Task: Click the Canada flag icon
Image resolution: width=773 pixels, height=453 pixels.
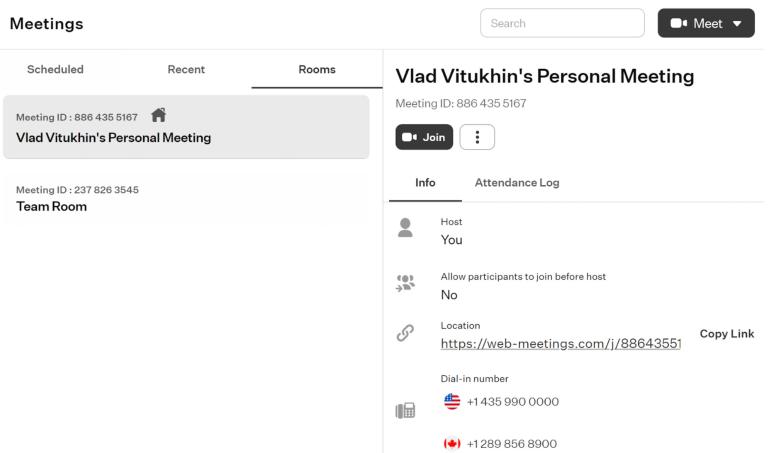Action: click(452, 443)
